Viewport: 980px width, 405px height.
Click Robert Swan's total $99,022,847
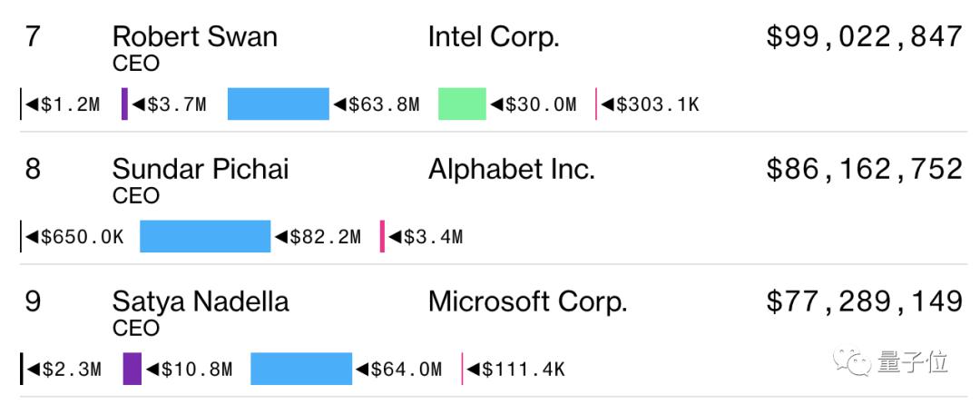[x=864, y=37]
